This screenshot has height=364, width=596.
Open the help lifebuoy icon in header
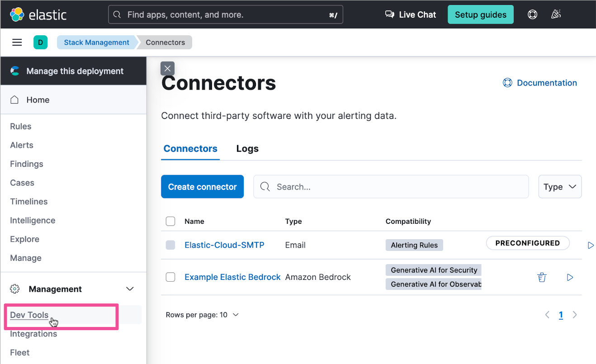532,14
